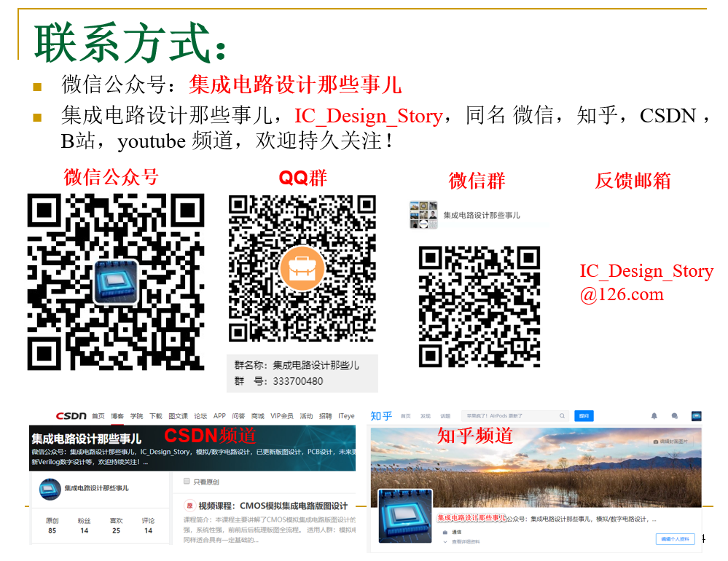Click the Zhihu search magnifier icon
The height and width of the screenshot is (561, 728).
click(x=562, y=416)
